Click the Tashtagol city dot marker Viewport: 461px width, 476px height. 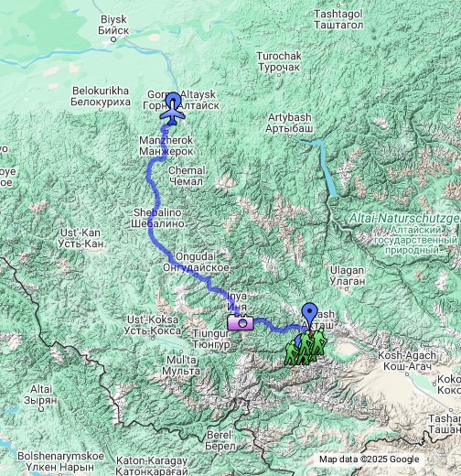coord(338,5)
